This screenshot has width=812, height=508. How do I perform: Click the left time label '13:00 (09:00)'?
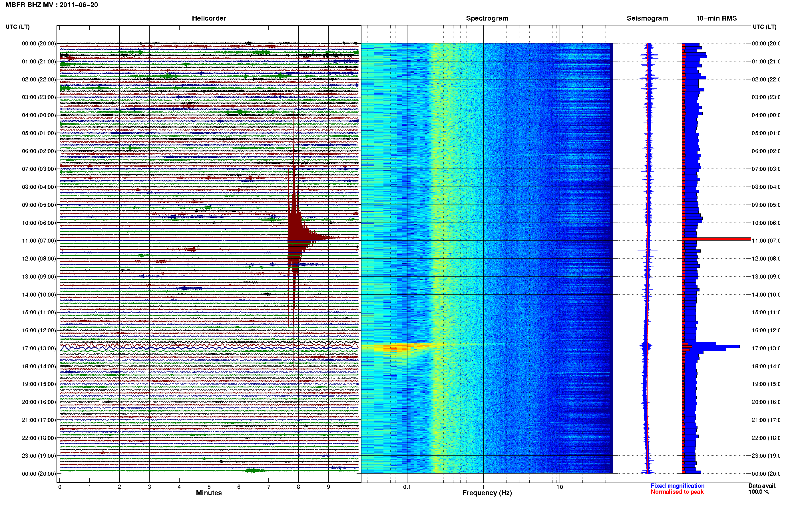[x=39, y=277]
